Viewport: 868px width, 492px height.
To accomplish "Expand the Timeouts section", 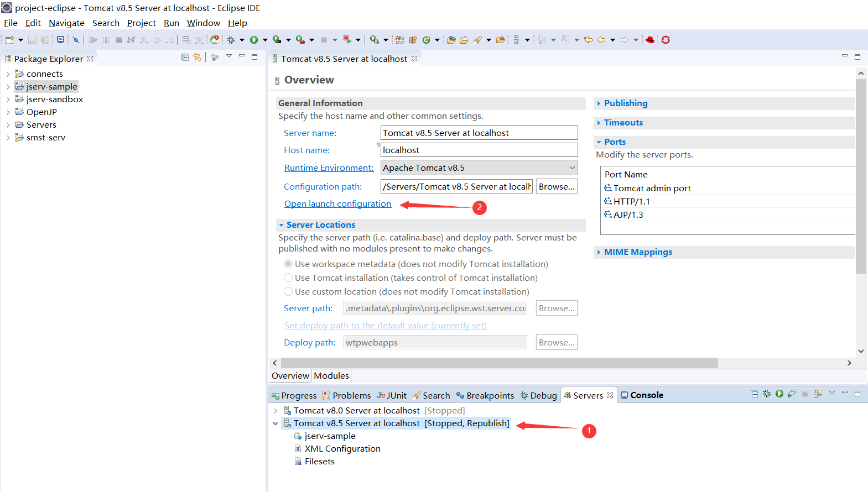I will tap(599, 123).
